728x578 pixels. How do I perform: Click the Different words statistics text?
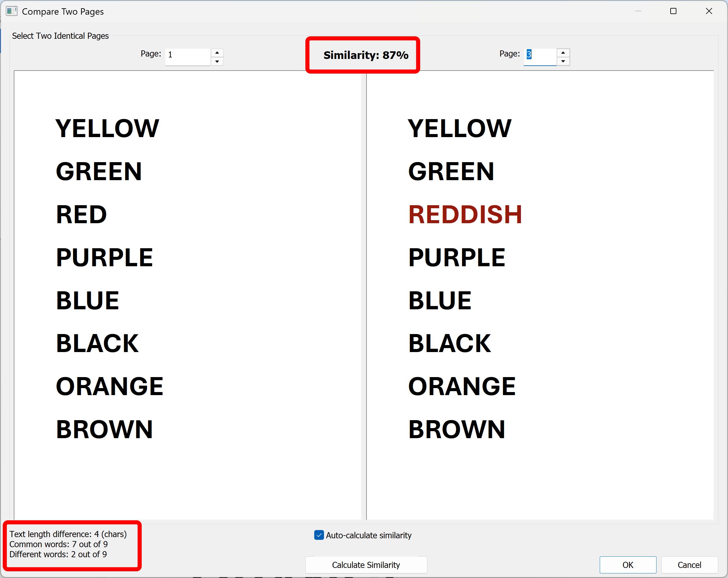pos(58,554)
